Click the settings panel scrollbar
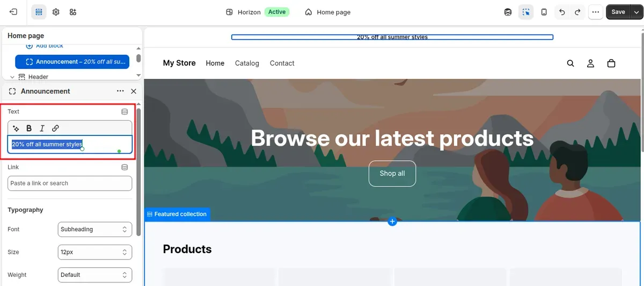This screenshot has height=286, width=644. (x=139, y=172)
